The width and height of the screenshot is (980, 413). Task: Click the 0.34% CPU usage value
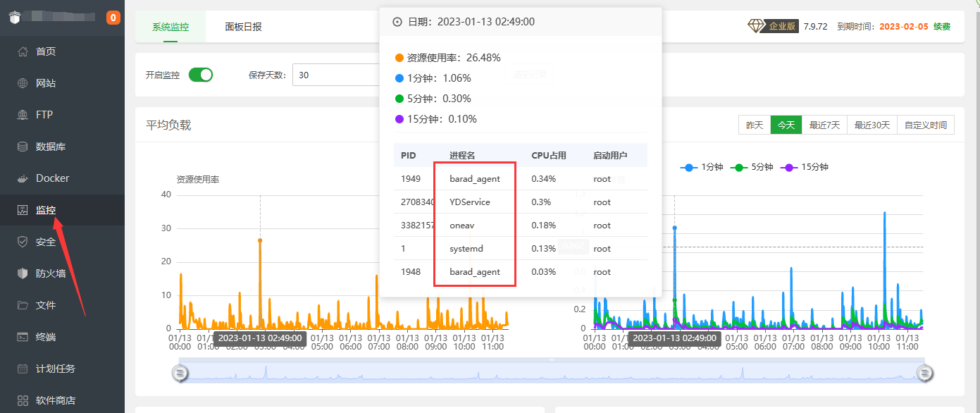(x=543, y=179)
